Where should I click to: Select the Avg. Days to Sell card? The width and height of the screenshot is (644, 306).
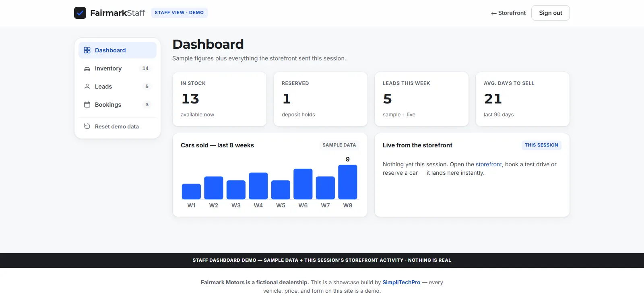pos(523,99)
